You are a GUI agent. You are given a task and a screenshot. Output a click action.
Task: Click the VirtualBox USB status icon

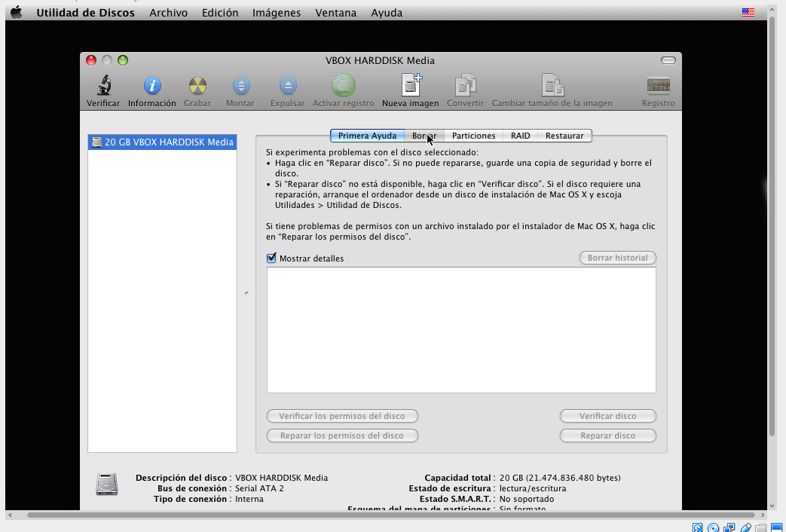pyautogui.click(x=745, y=527)
